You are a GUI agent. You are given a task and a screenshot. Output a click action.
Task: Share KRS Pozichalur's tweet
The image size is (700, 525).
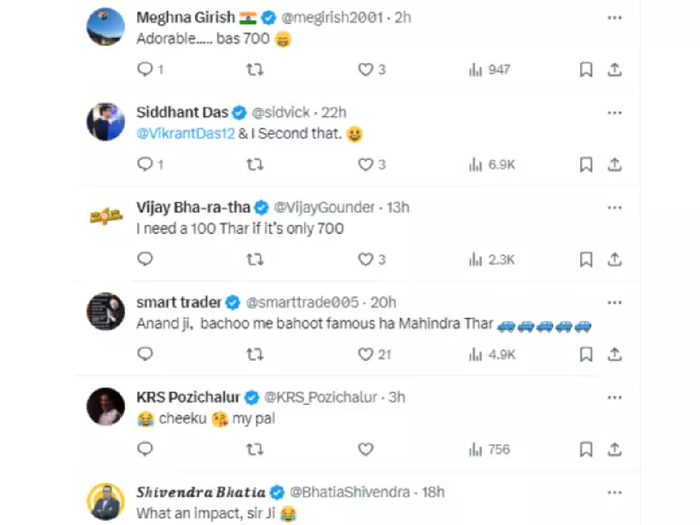(615, 450)
